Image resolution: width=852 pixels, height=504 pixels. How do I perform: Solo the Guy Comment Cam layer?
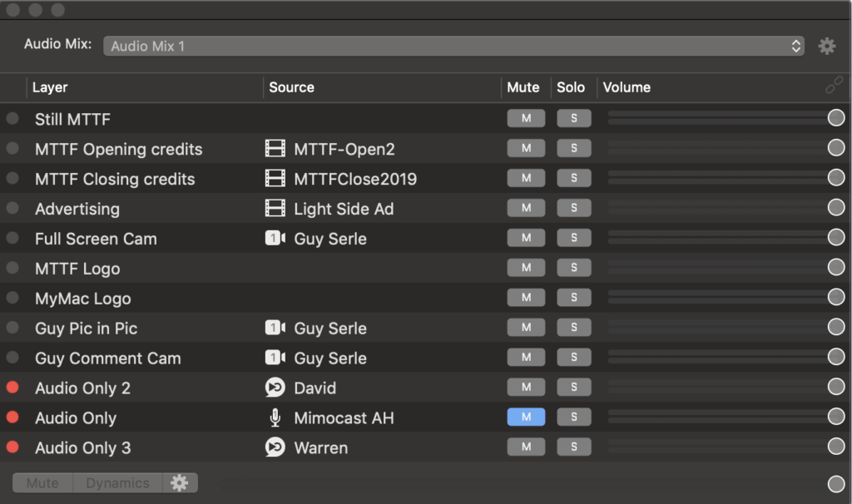[574, 358]
